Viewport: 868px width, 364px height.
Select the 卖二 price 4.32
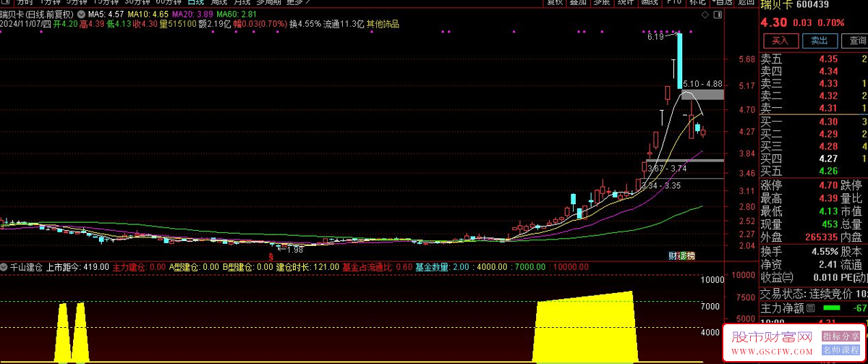point(828,96)
